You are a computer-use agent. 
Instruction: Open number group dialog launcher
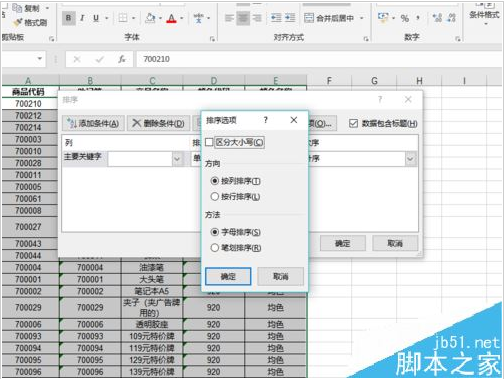point(458,39)
